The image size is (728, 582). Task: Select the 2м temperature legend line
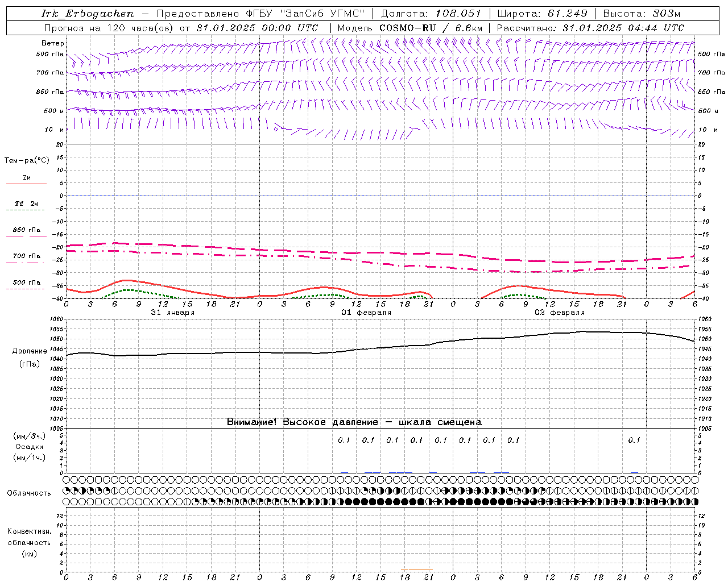coord(26,184)
